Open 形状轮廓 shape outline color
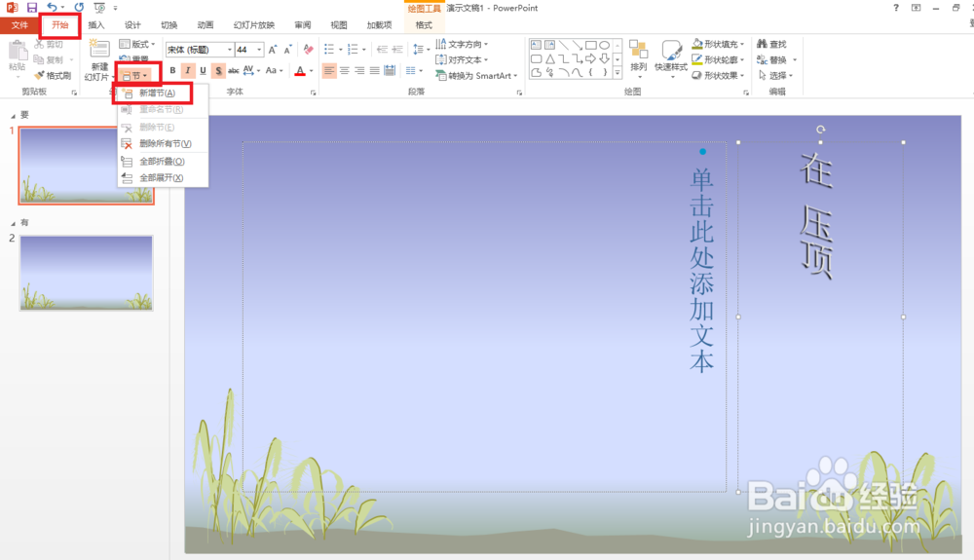 coord(718,59)
